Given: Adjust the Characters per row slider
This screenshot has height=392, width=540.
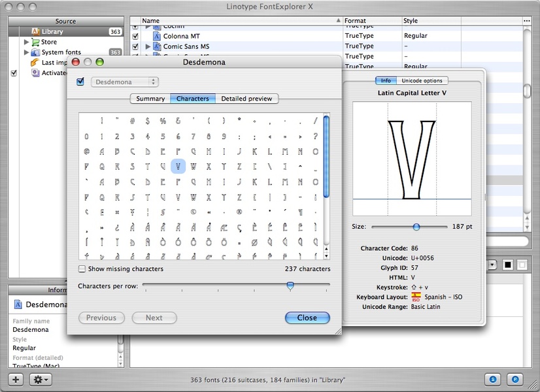Looking at the screenshot, I should 290,286.
